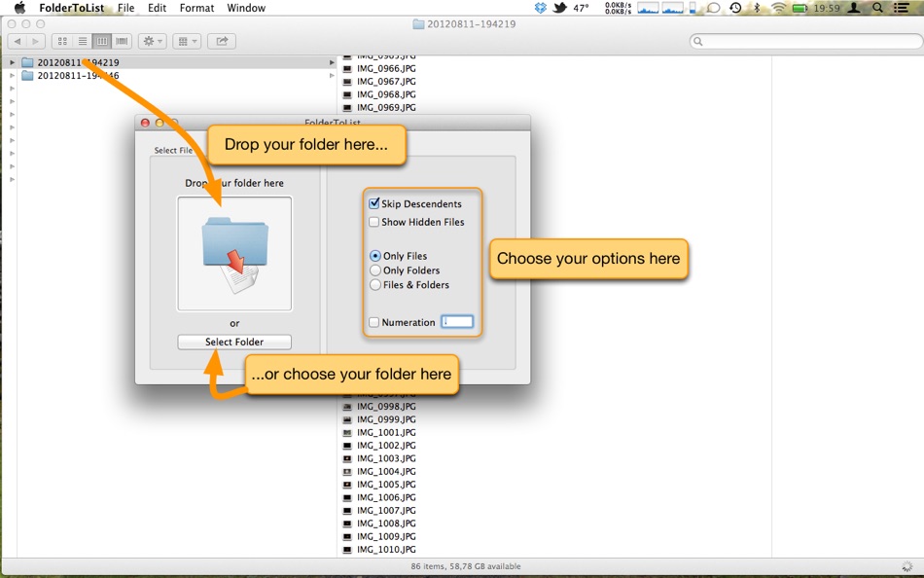The height and width of the screenshot is (578, 924).
Task: Click the Finder share button
Action: point(222,41)
